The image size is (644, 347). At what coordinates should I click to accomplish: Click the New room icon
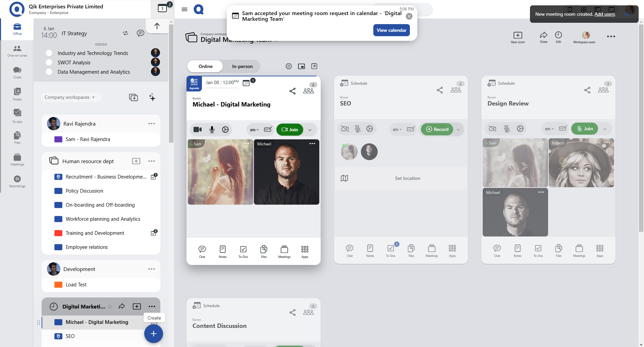click(518, 37)
